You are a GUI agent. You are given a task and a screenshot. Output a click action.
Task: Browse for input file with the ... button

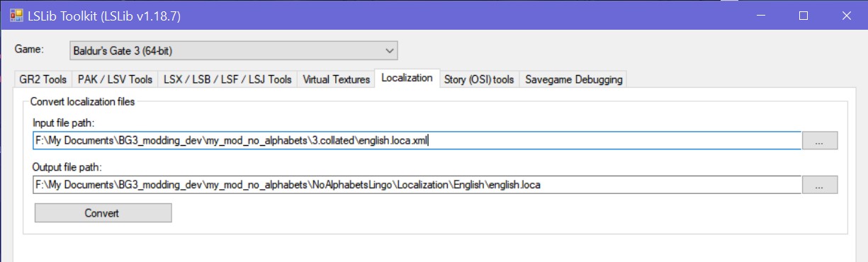[x=820, y=140]
